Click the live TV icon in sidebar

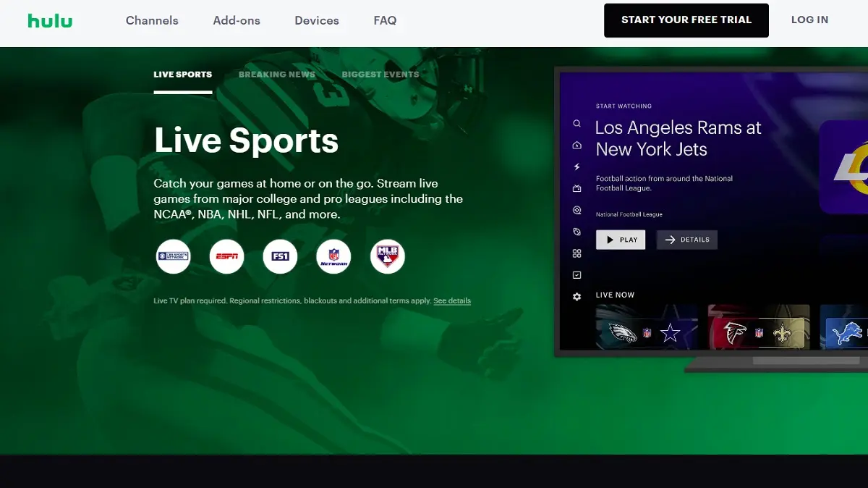click(x=576, y=189)
